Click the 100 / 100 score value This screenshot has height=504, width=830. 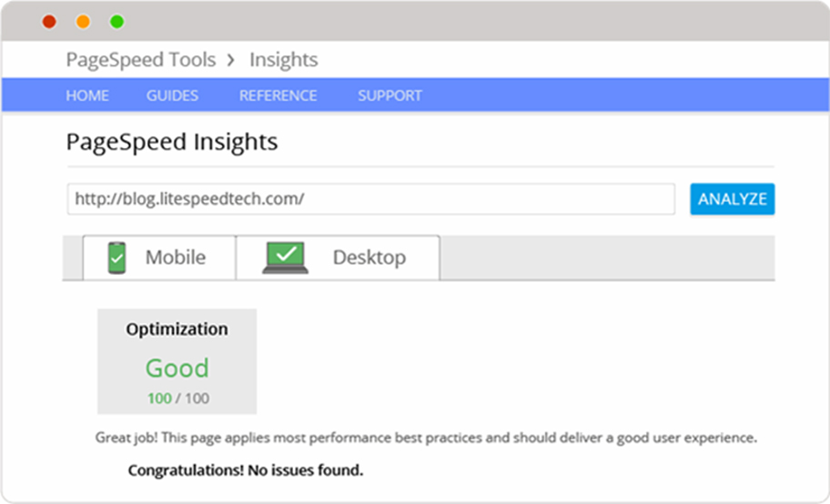[177, 398]
